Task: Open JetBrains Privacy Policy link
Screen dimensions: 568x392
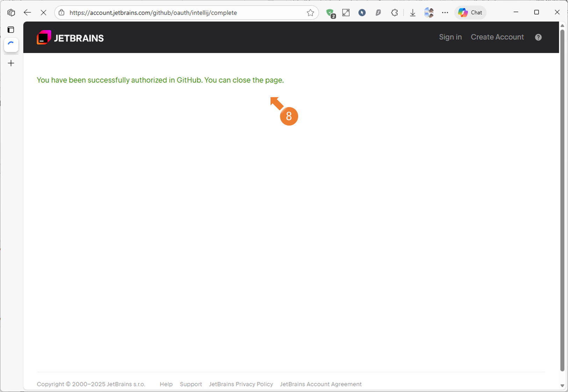Action: click(x=241, y=384)
